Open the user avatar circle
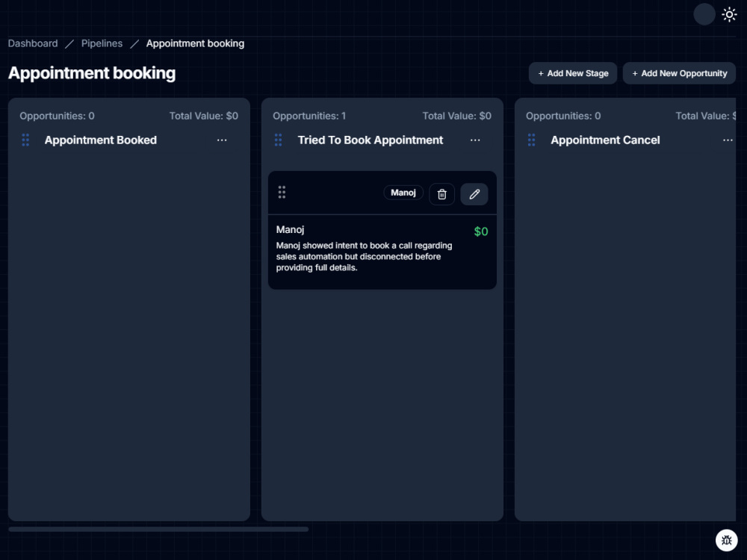Viewport: 747px width, 560px height. pyautogui.click(x=704, y=14)
